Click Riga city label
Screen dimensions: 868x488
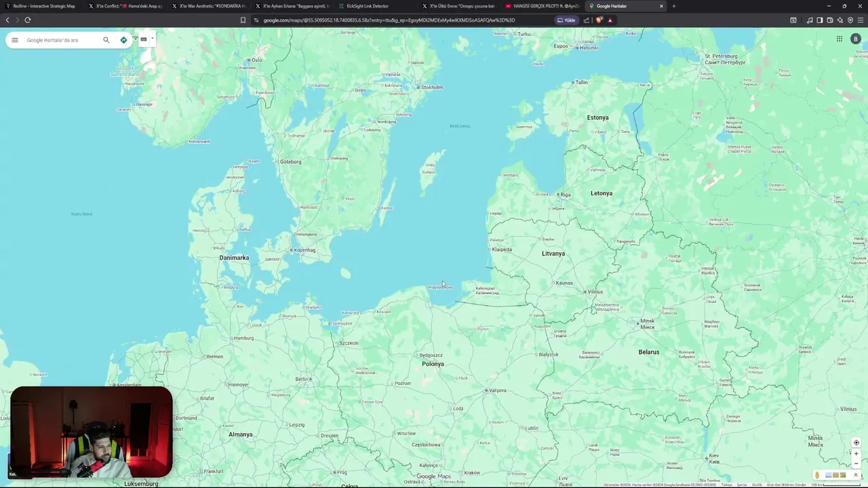pos(566,195)
